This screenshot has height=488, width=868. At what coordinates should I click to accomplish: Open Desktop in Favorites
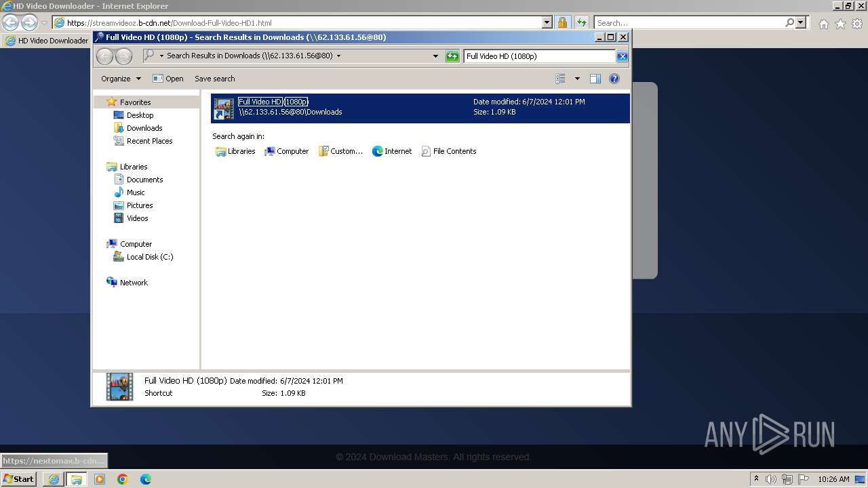click(140, 115)
